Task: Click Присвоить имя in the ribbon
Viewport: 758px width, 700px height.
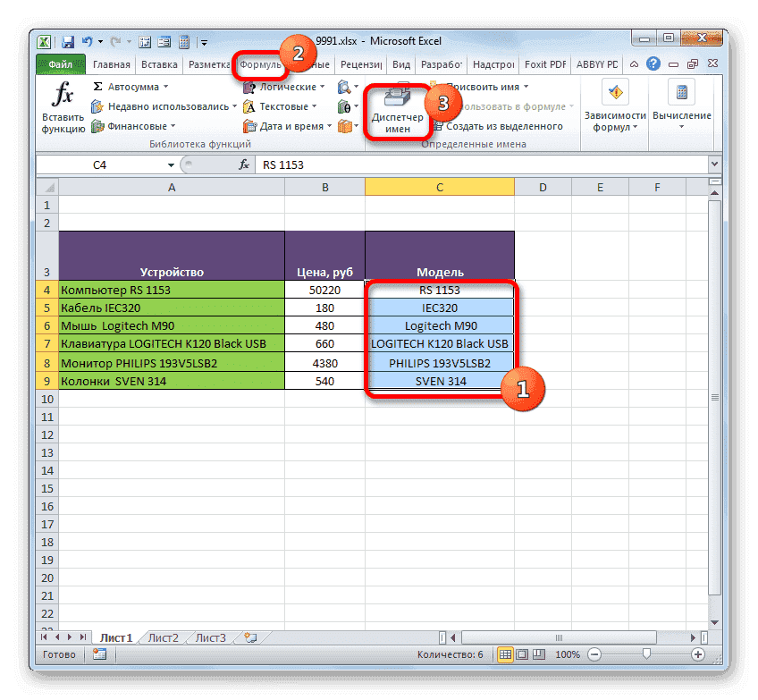Action: point(490,86)
